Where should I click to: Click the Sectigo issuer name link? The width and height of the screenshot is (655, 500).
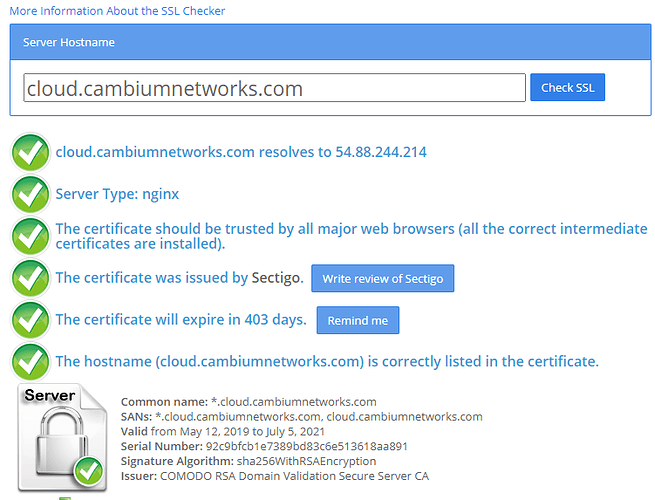276,278
